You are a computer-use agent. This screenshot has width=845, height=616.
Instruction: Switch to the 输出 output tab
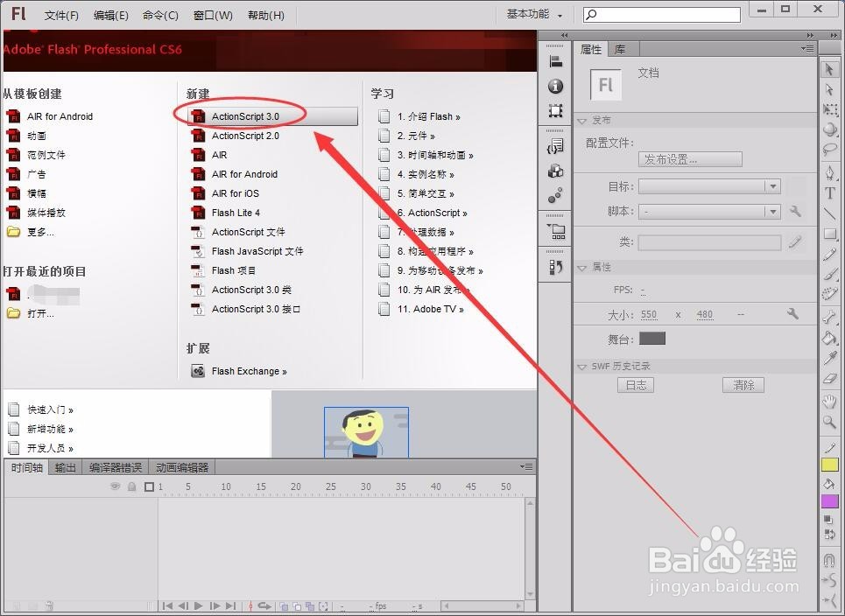(x=65, y=467)
